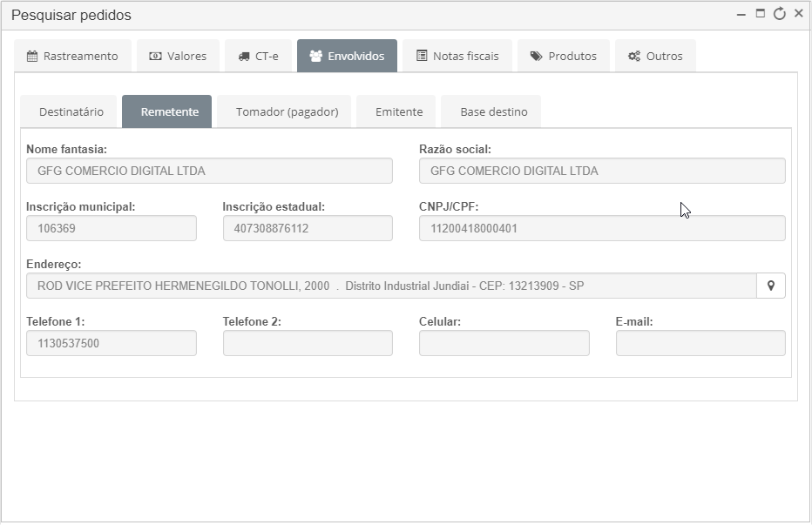Click the Inscrição municipal field

coord(112,228)
